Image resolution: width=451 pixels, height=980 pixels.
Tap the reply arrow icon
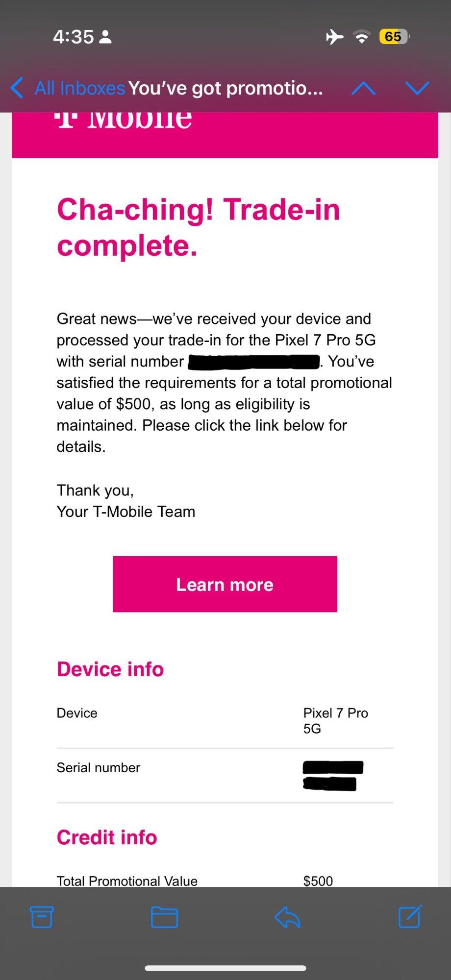click(287, 917)
